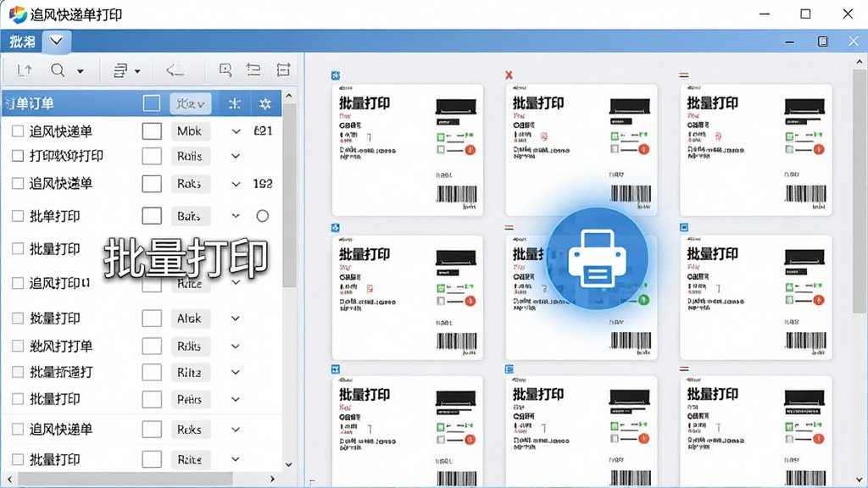
Task: Click the asterisk icon in the 订单订单 header
Action: [235, 103]
